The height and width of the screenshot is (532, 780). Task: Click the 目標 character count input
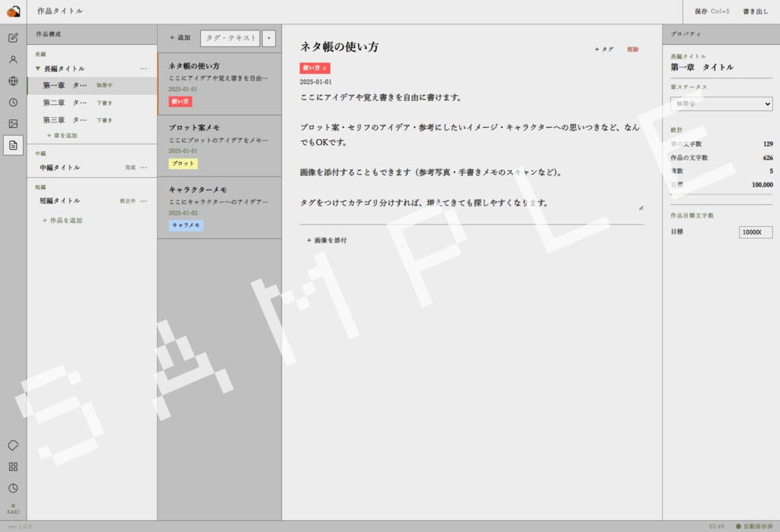click(756, 232)
